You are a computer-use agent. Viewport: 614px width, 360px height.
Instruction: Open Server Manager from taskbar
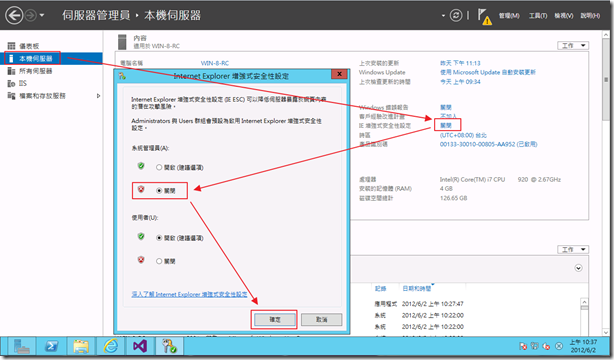point(22,347)
